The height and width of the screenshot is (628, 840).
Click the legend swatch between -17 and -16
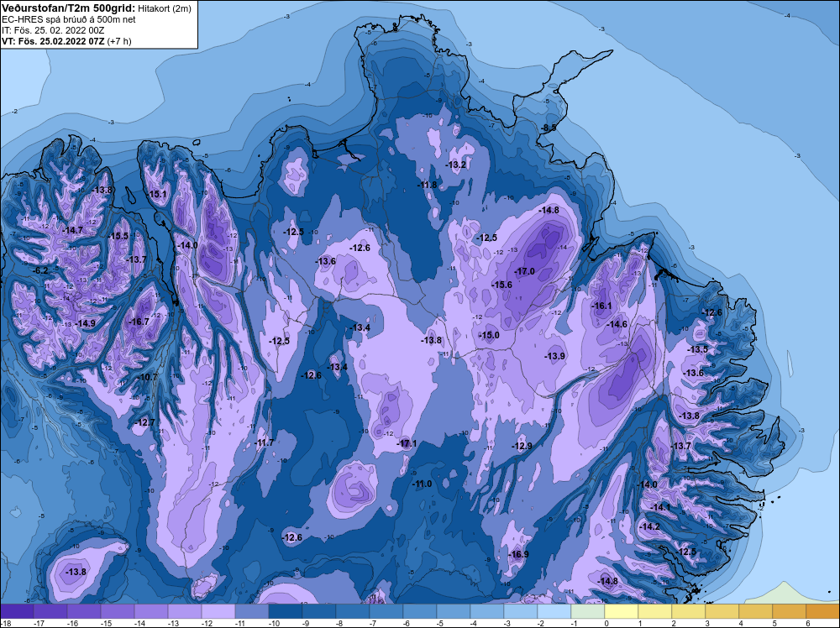click(50, 611)
